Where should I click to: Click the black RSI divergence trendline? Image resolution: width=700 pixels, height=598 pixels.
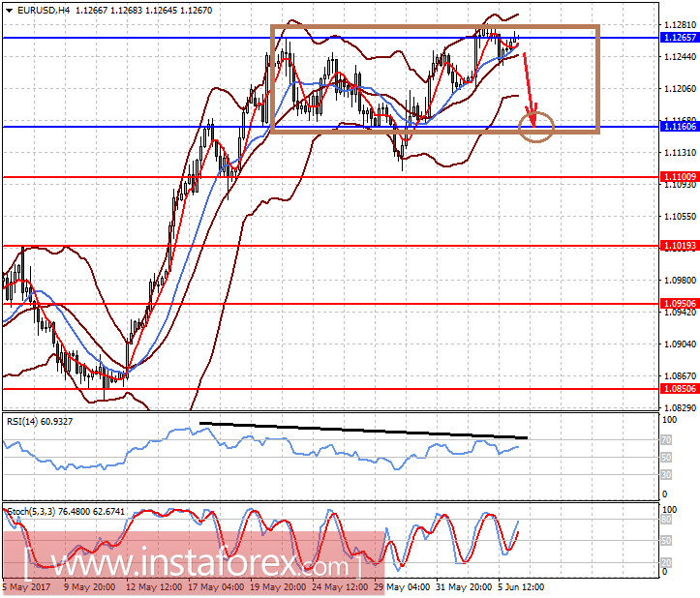[363, 431]
